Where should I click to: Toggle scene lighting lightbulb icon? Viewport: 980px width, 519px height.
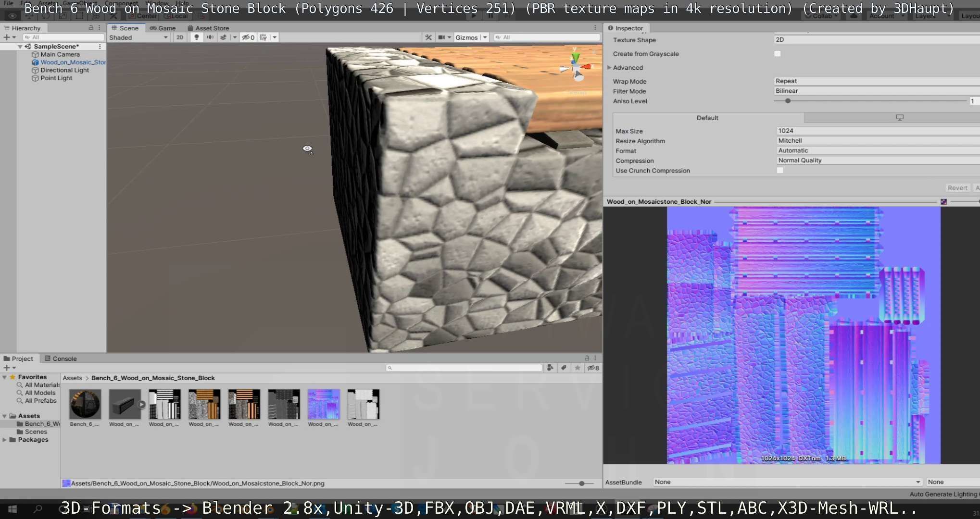tap(196, 37)
